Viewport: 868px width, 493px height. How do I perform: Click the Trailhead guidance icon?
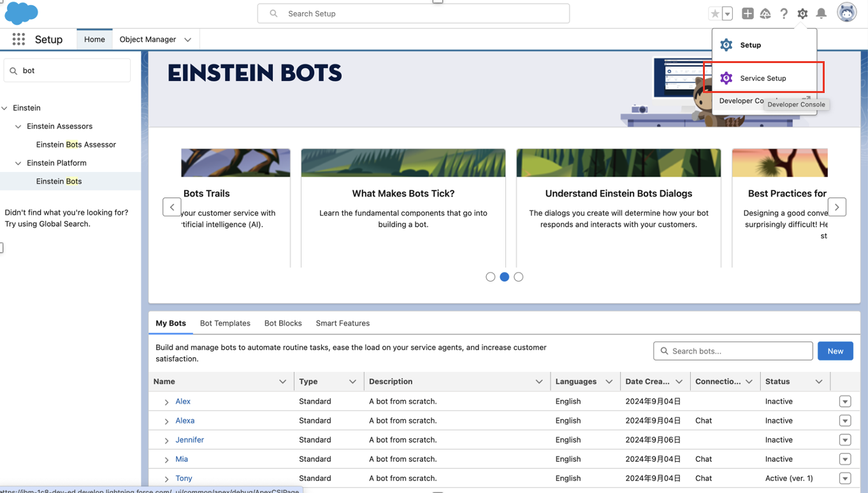(765, 13)
